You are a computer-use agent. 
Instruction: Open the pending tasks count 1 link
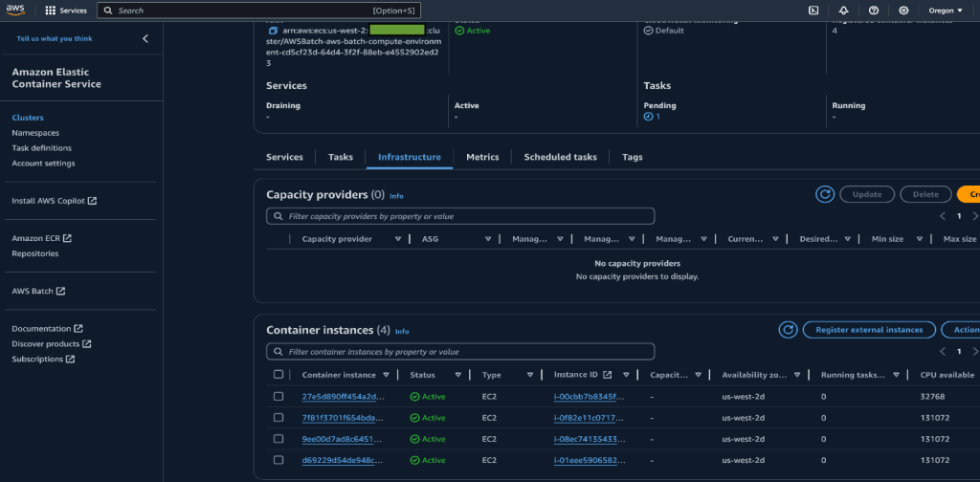(657, 117)
